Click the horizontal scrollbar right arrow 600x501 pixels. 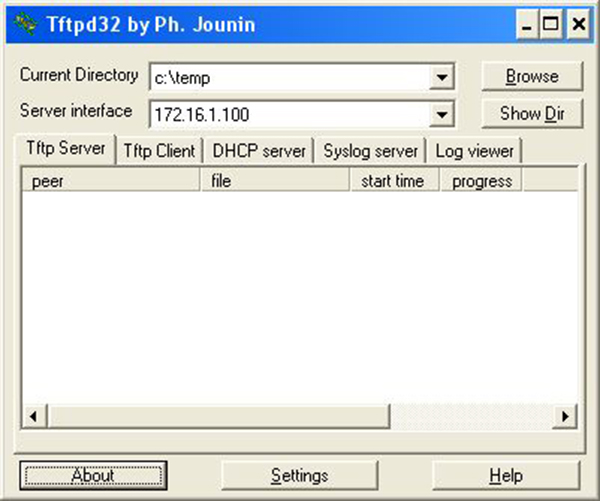click(566, 415)
